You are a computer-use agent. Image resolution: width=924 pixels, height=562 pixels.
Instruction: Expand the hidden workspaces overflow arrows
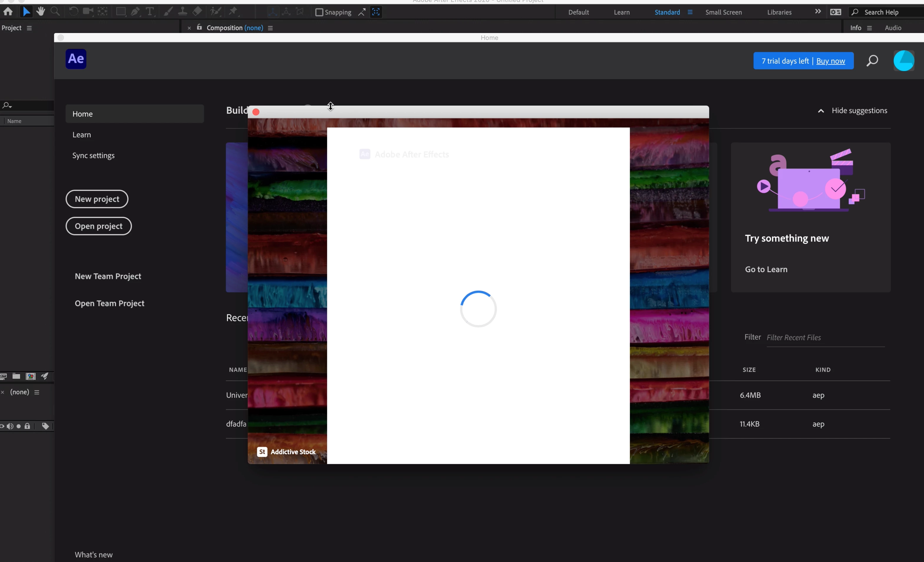(x=818, y=11)
